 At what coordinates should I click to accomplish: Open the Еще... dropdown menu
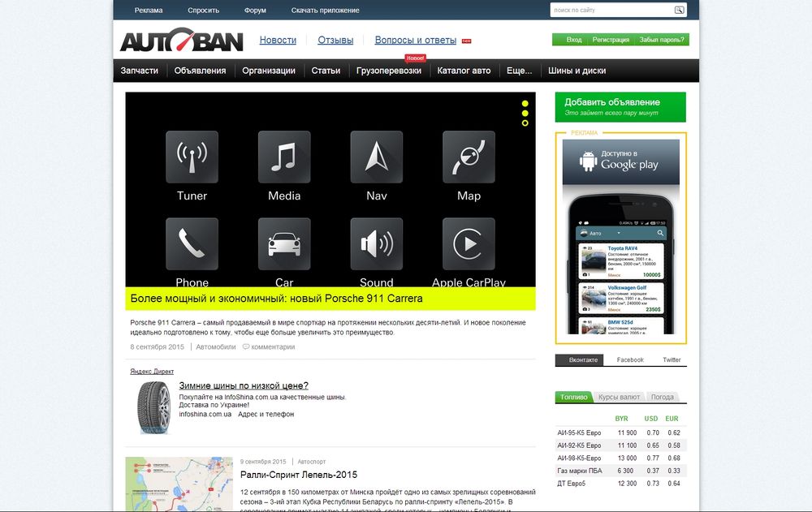click(520, 71)
